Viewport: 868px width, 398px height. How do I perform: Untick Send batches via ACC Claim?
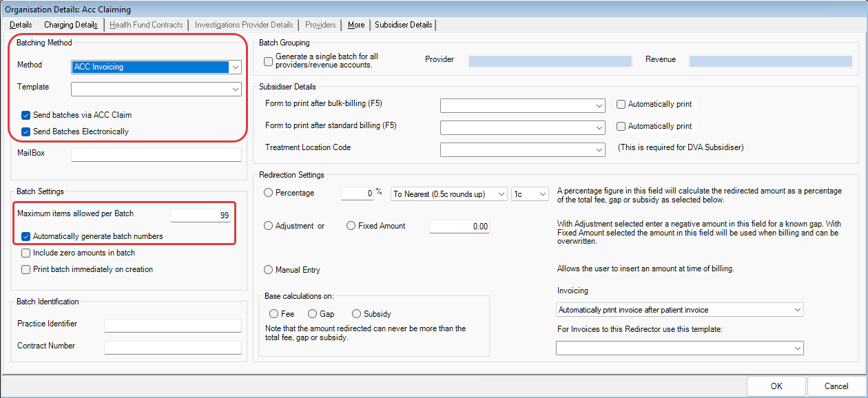26,116
